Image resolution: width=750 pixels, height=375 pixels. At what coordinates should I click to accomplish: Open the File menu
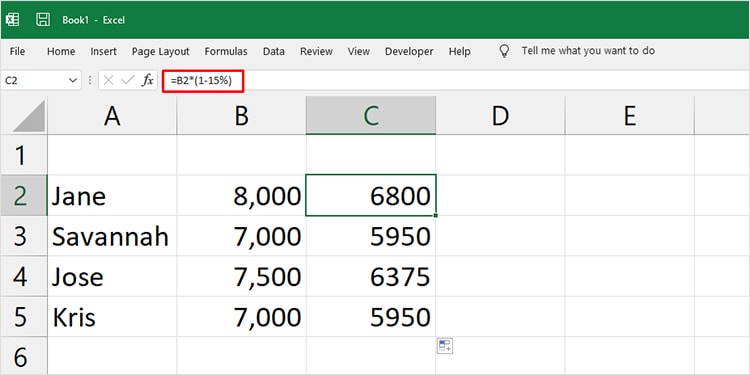pos(17,51)
